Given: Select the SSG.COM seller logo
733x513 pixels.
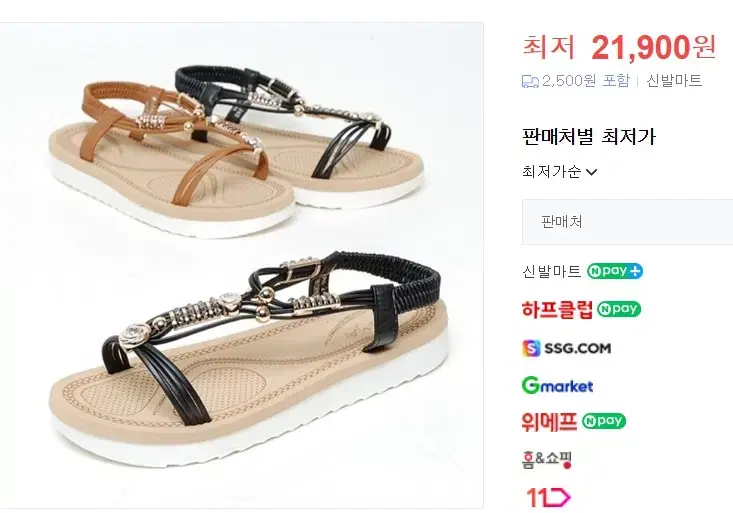Looking at the screenshot, I should (567, 348).
